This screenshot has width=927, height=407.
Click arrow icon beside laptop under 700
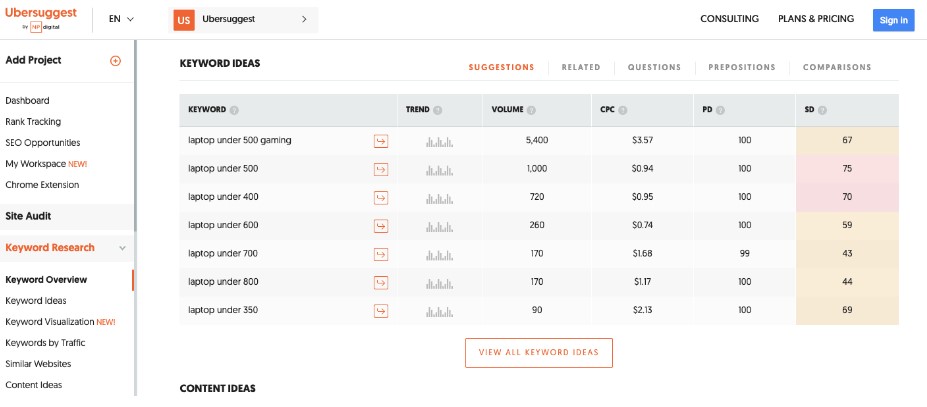(380, 254)
